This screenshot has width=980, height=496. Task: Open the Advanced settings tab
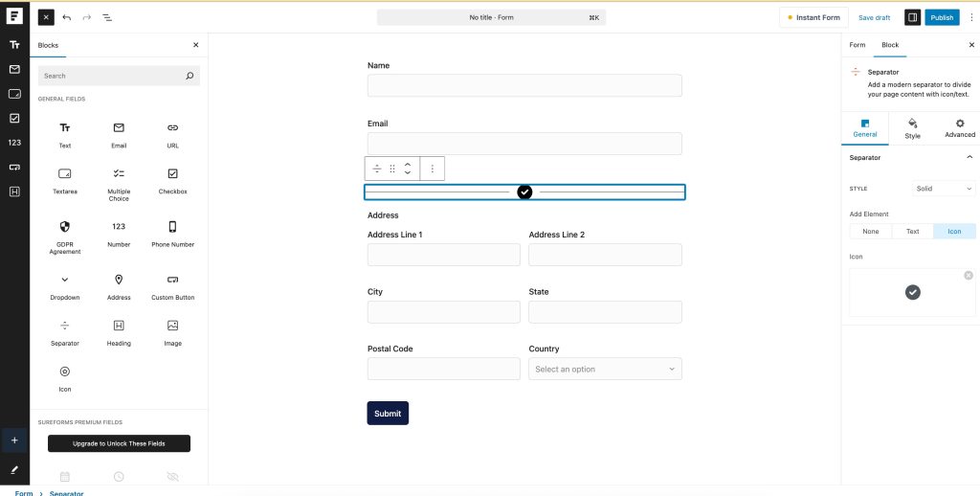pos(959,128)
